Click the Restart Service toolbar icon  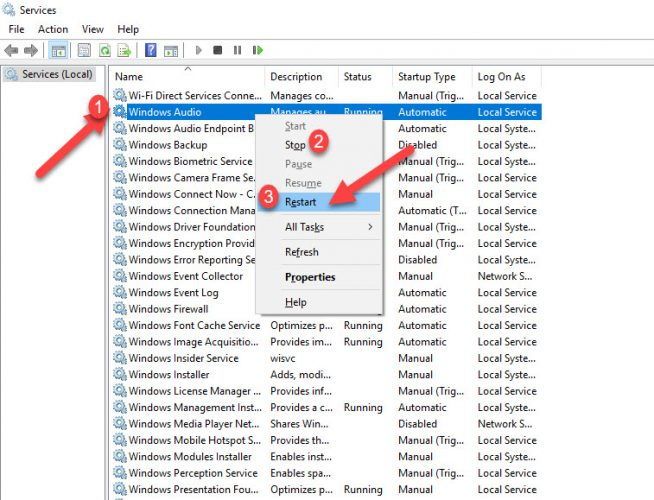pos(258,50)
